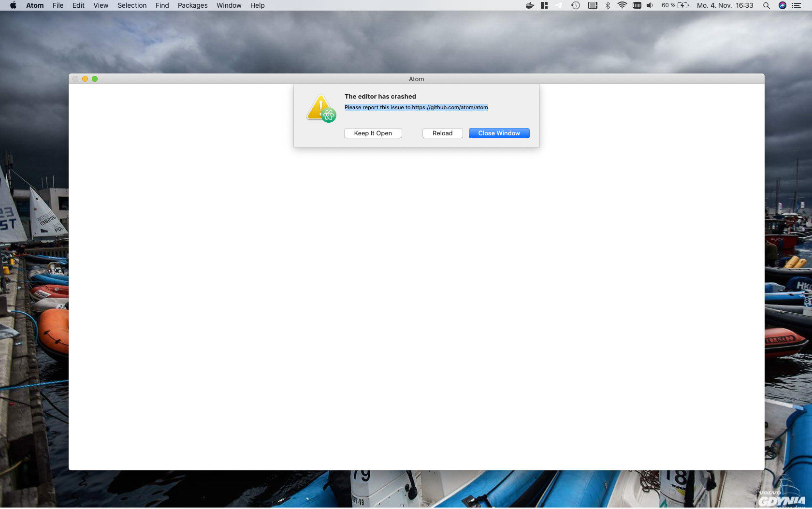This screenshot has height=509, width=812.
Task: Open the Edit menu
Action: tap(78, 5)
